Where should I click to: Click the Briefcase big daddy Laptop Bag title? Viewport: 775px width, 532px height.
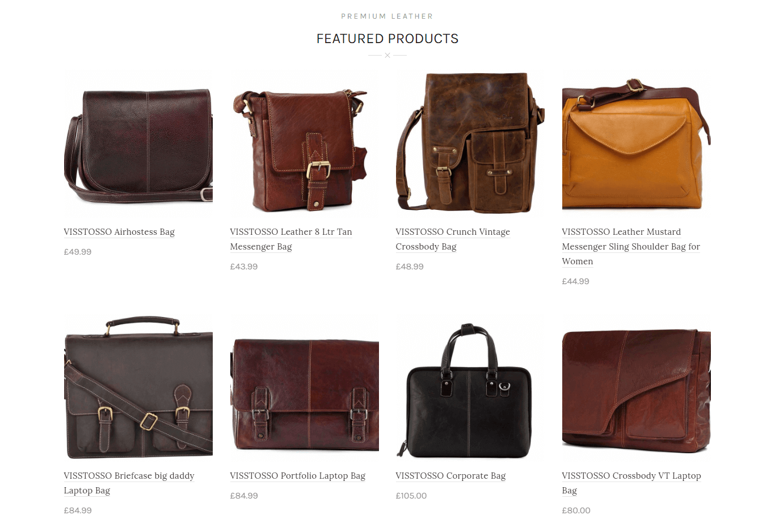[x=129, y=483]
